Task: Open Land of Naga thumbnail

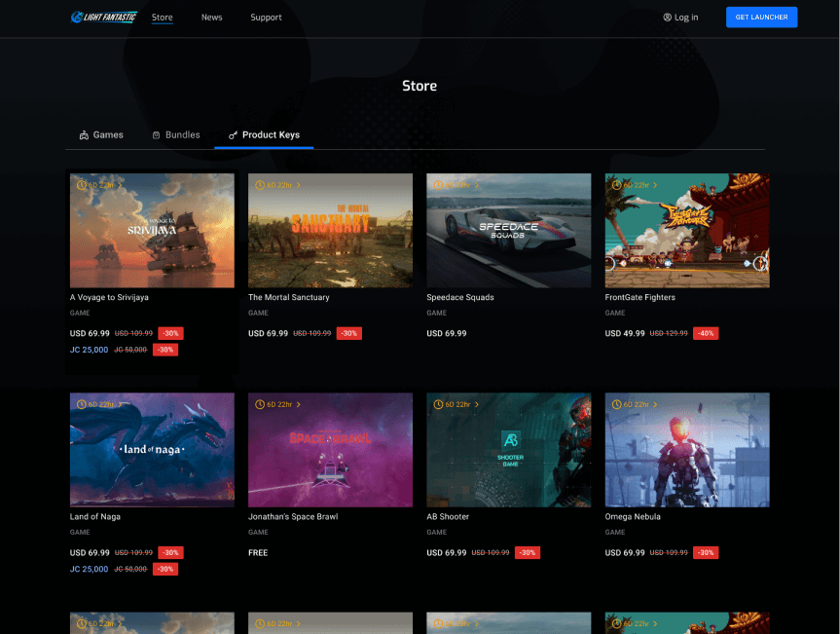Action: [152, 450]
